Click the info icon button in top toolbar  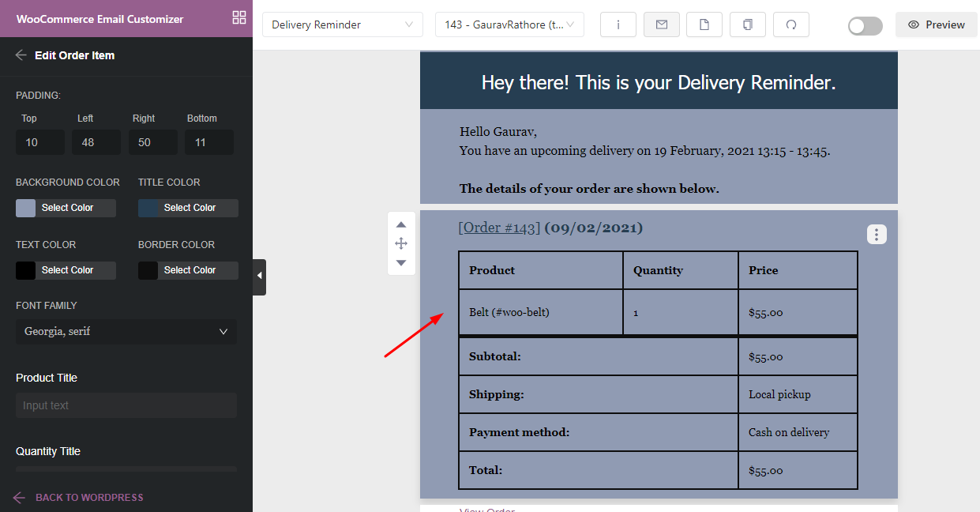[x=618, y=24]
